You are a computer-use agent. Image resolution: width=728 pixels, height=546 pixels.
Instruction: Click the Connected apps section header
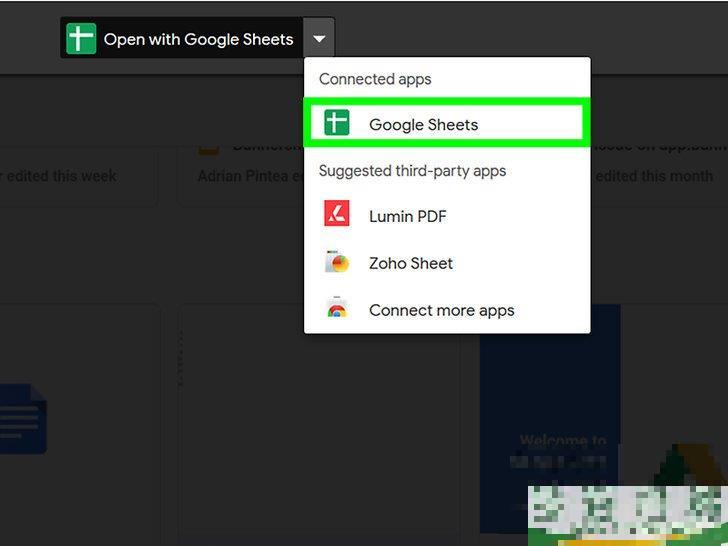375,79
